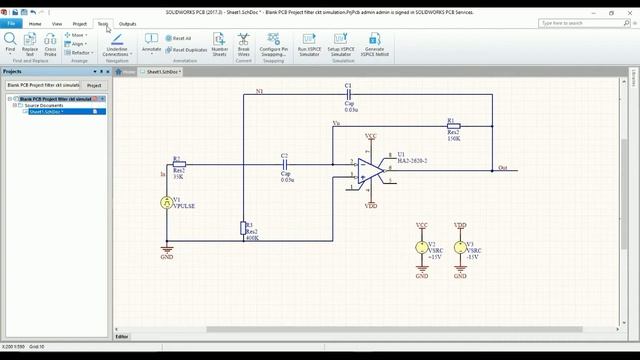Click the GND symbol below V1
Screen dimensions: 640x360
pyautogui.click(x=167, y=249)
